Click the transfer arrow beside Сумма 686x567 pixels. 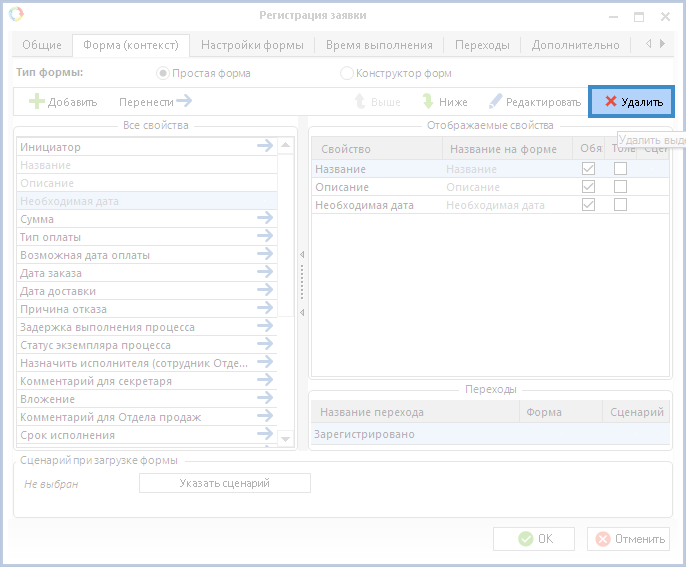pyautogui.click(x=264, y=219)
